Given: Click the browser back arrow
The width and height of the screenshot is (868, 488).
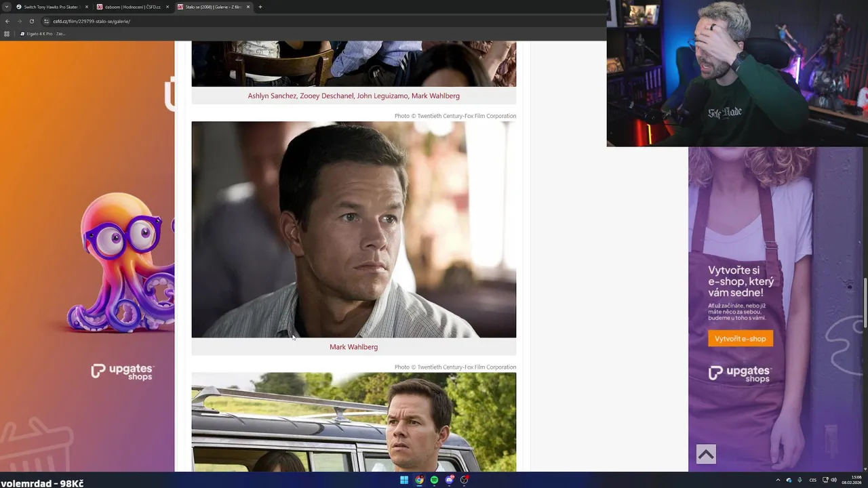Looking at the screenshot, I should coord(7,21).
